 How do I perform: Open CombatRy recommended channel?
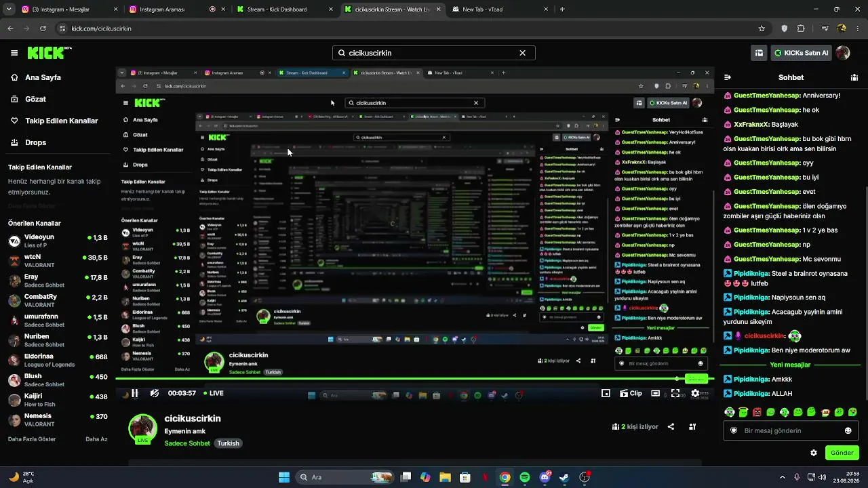(x=58, y=300)
